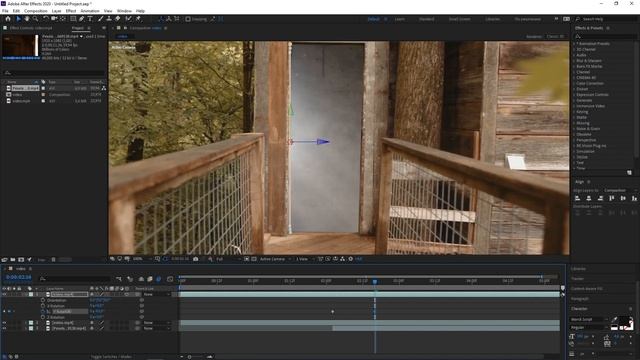Hide the Pexels mp4 layer in timeline
This screenshot has width=640, height=360.
(x=4, y=329)
